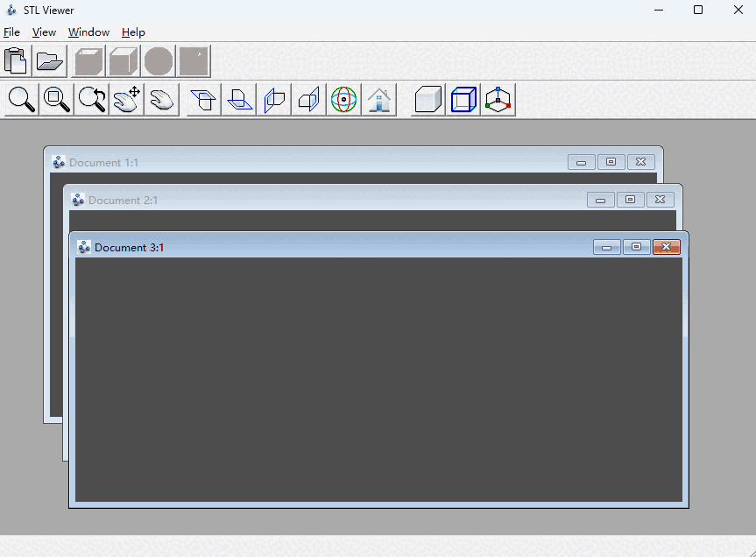Screen dimensions: 756x557
Task: Open the Window menu
Action: [88, 32]
